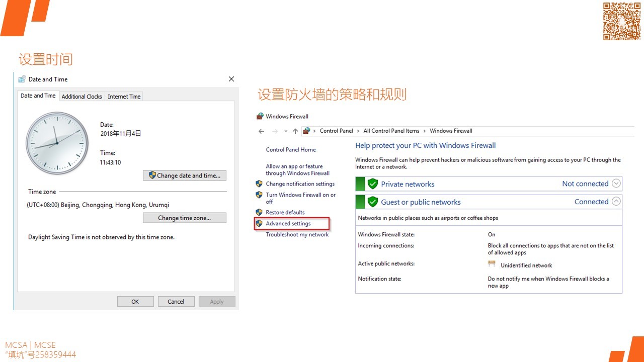The width and height of the screenshot is (644, 362).
Task: Go back in Windows Firewall window
Action: pyautogui.click(x=261, y=131)
